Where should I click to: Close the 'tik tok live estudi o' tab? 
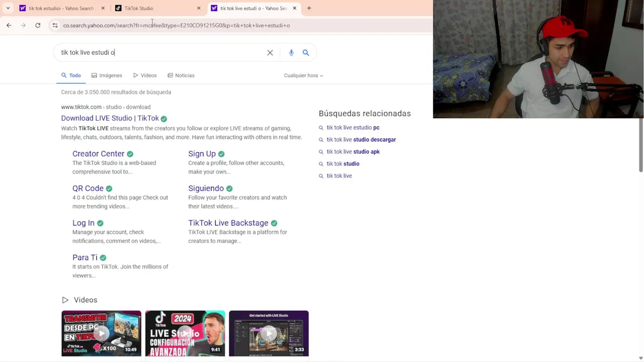coord(294,8)
